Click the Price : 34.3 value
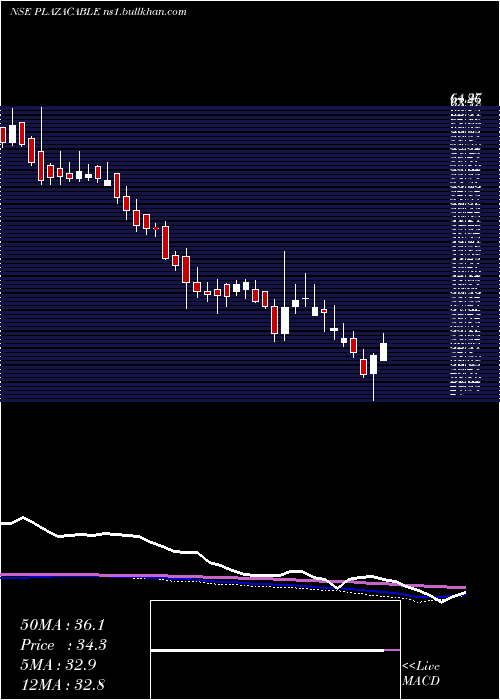The image size is (500, 700). point(63,645)
